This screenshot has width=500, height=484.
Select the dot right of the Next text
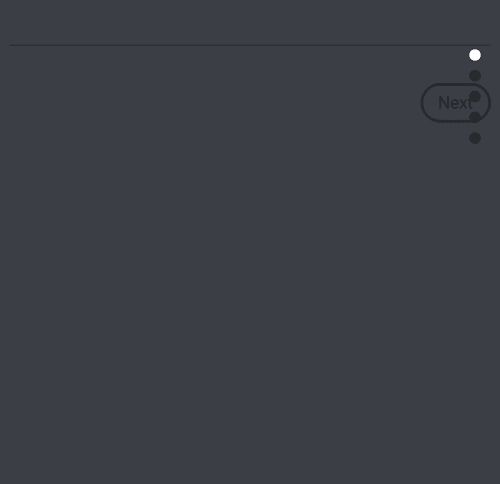coord(475,97)
